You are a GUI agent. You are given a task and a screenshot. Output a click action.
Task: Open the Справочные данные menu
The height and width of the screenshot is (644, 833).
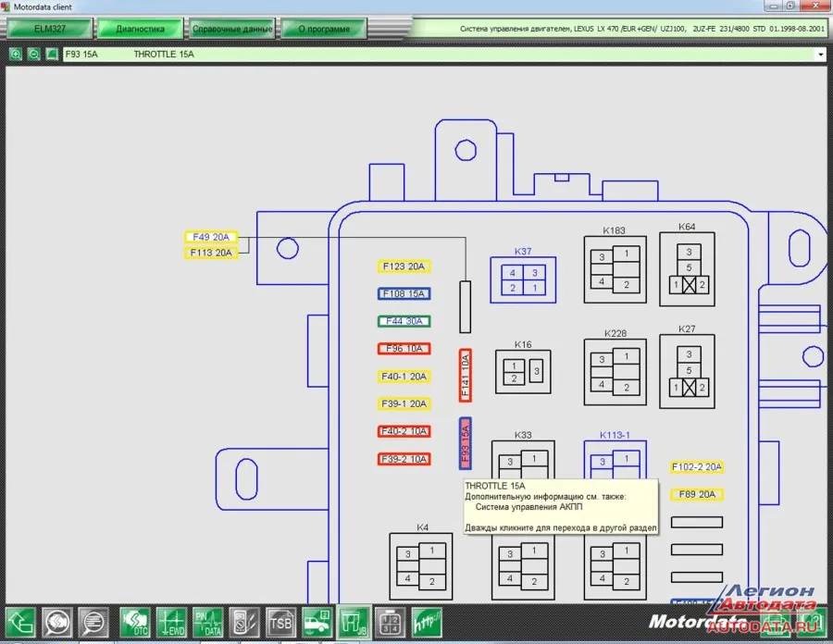click(232, 29)
